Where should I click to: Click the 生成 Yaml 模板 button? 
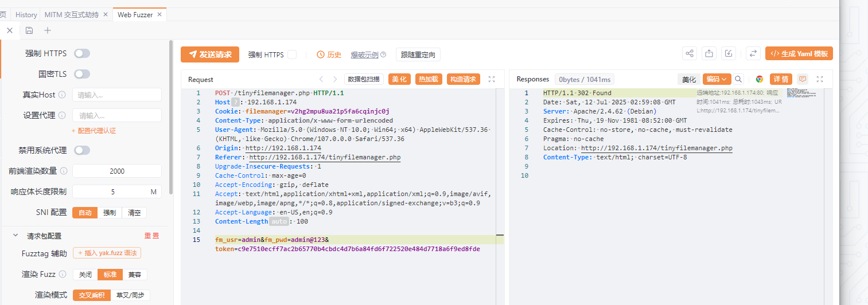coord(799,53)
